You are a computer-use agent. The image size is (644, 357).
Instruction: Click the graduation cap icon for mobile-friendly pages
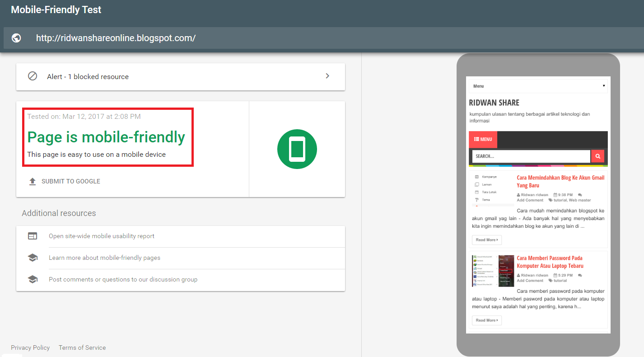pos(33,258)
